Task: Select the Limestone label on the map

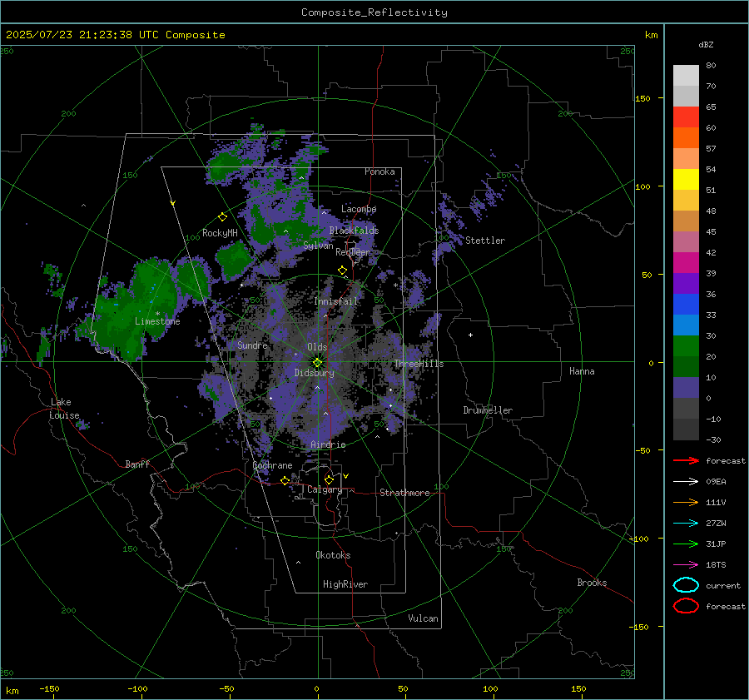Action: (157, 321)
